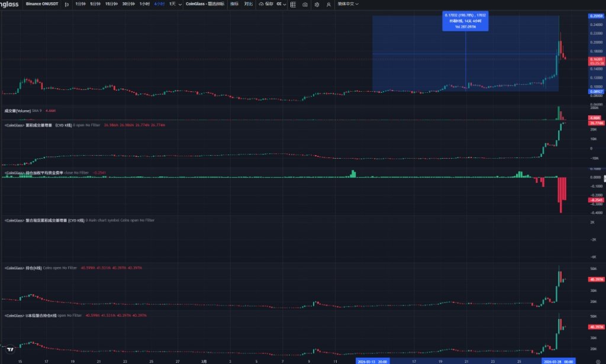Open chart settings gear icon

click(x=317, y=4)
